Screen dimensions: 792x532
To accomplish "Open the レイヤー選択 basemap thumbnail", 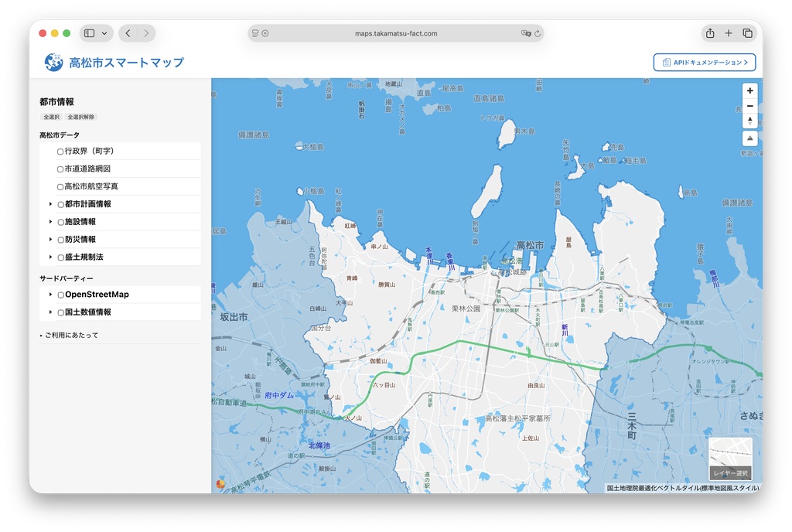I will pyautogui.click(x=730, y=459).
